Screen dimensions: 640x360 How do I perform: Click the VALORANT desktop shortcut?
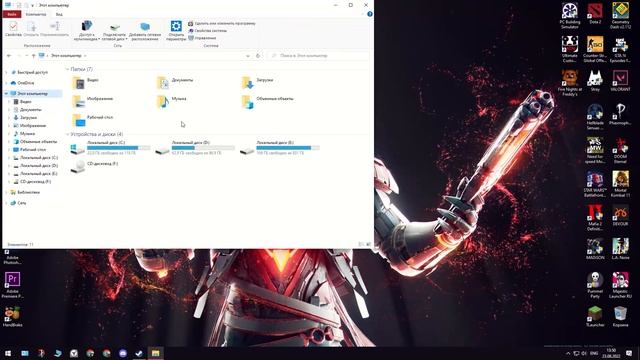point(620,81)
